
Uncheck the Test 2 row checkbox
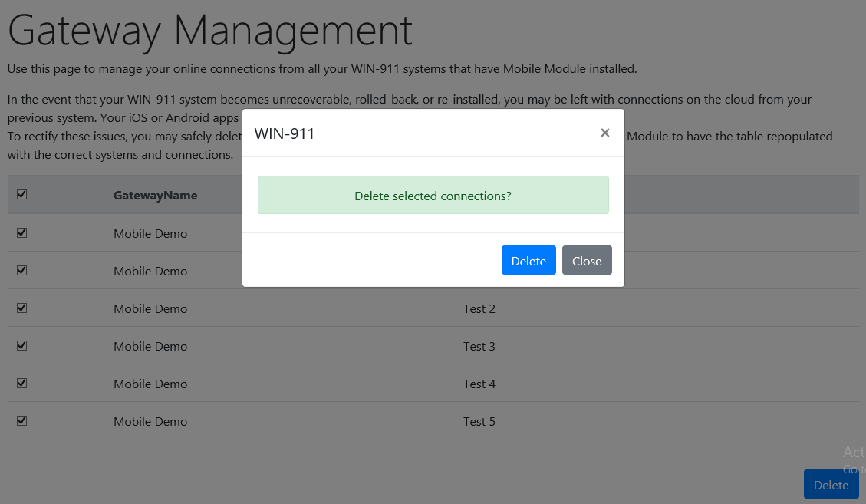tap(21, 308)
